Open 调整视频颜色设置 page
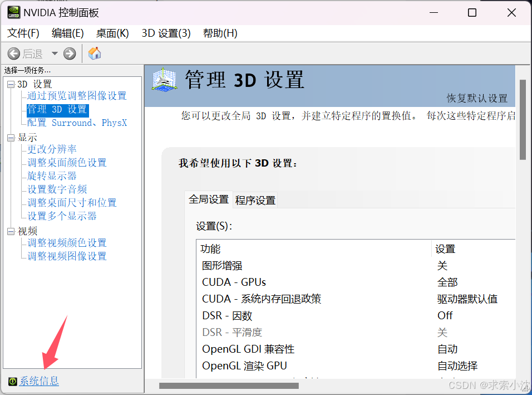This screenshot has width=532, height=395. point(67,243)
